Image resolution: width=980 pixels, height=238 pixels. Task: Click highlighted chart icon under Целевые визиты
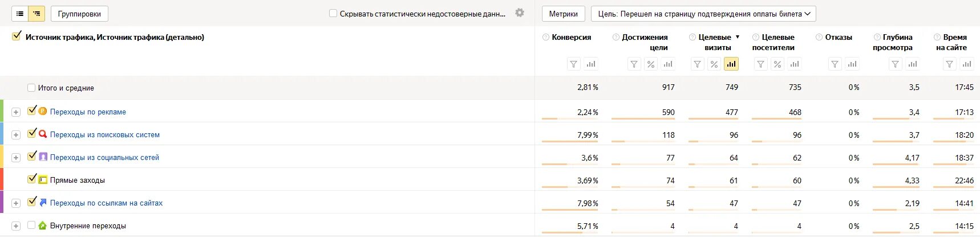click(731, 64)
